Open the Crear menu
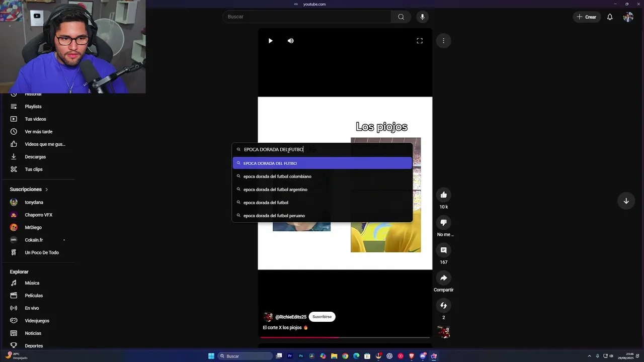The height and width of the screenshot is (362, 644). coord(587,17)
